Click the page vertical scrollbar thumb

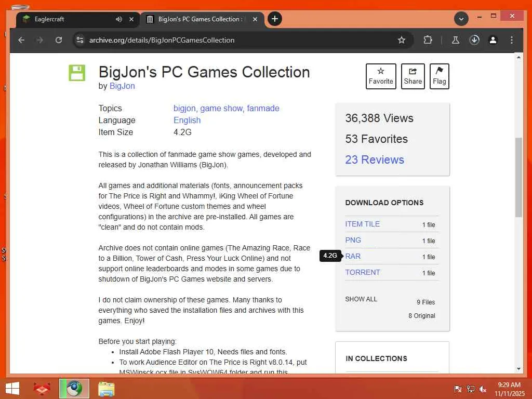518,177
